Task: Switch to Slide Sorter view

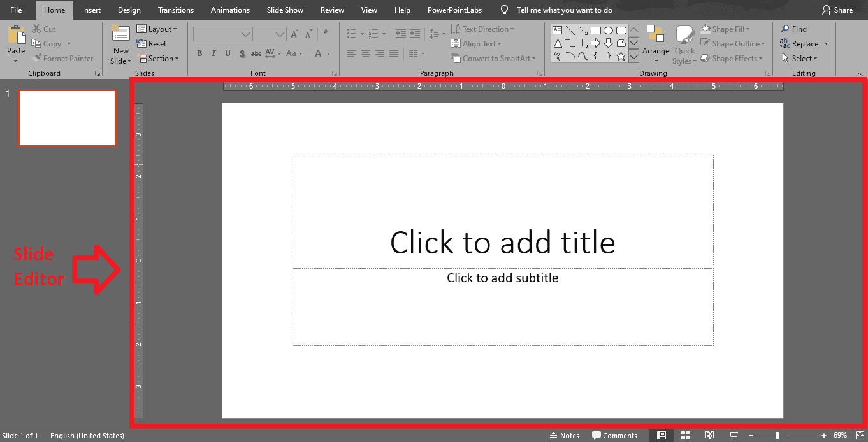Action: click(685, 435)
